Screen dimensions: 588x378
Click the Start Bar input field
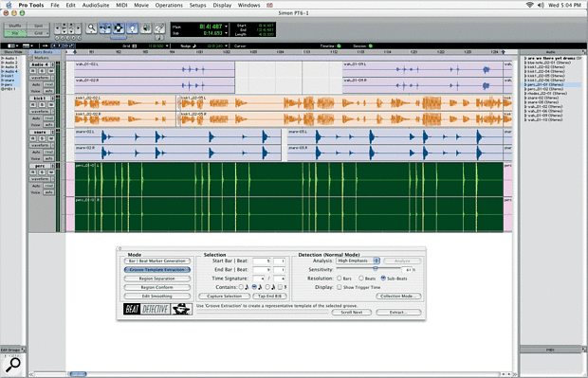pos(262,261)
